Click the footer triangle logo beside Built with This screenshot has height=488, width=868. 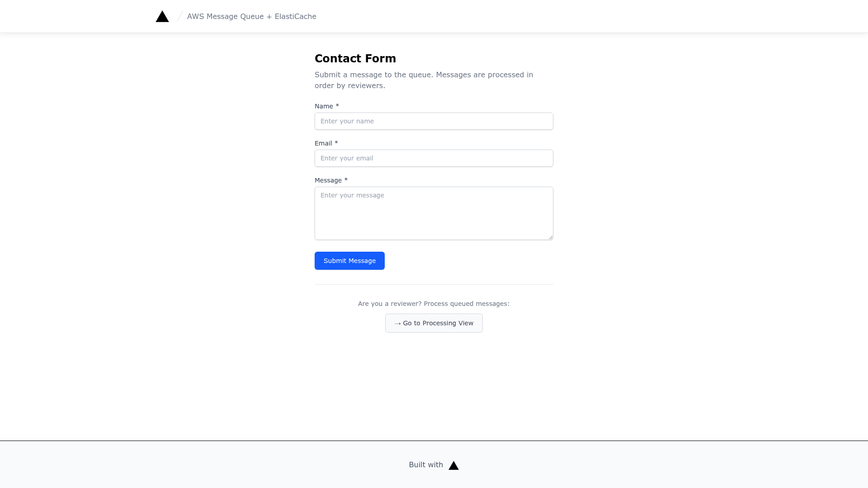click(453, 465)
